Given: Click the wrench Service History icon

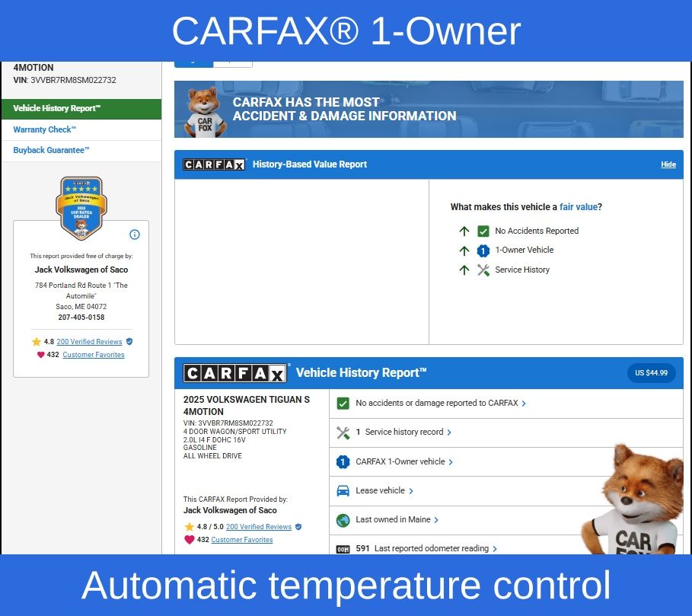Looking at the screenshot, I should 483,270.
